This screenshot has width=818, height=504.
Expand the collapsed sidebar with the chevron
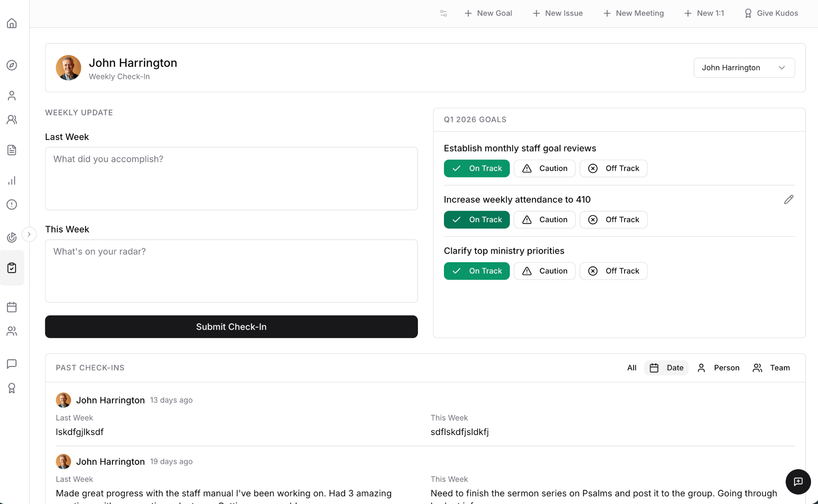coord(29,234)
